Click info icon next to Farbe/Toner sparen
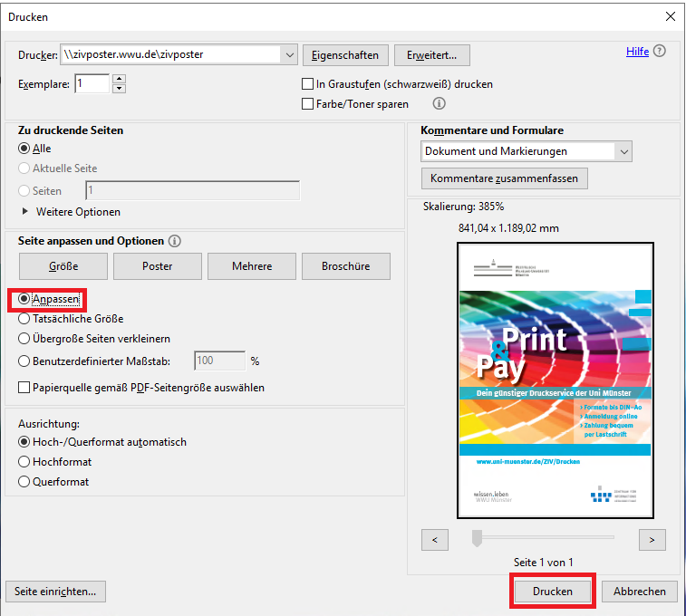Screen dimensions: 686x616 coord(439,103)
